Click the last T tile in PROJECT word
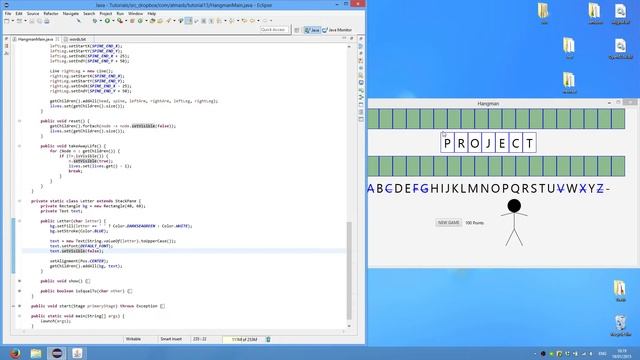Viewport: 640px width, 360px height. tap(529, 143)
